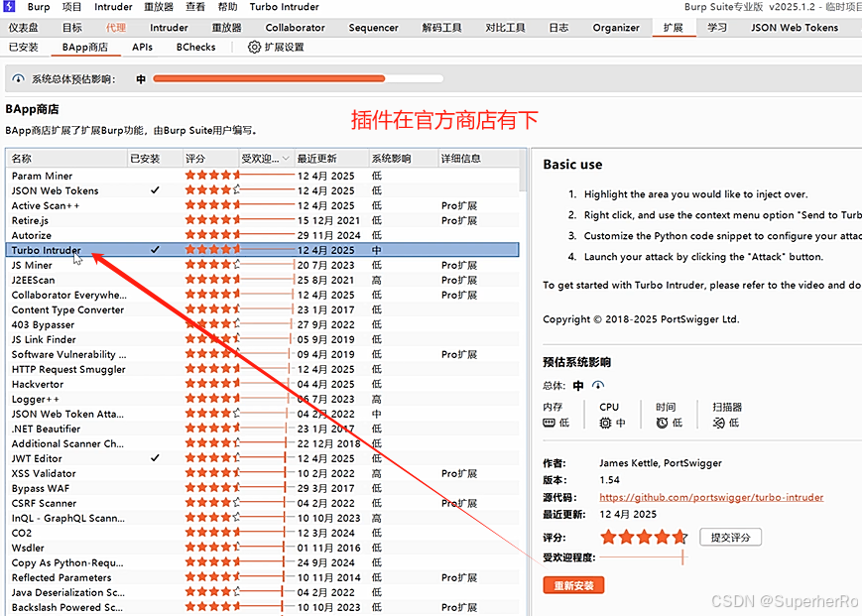Open the 已安装 sub-tab

24,48
